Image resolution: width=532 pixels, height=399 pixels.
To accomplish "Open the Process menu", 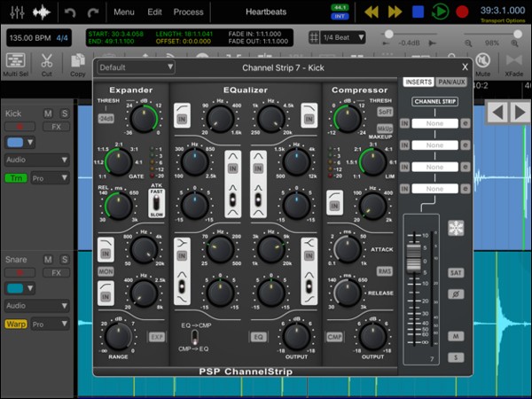I will click(x=188, y=12).
